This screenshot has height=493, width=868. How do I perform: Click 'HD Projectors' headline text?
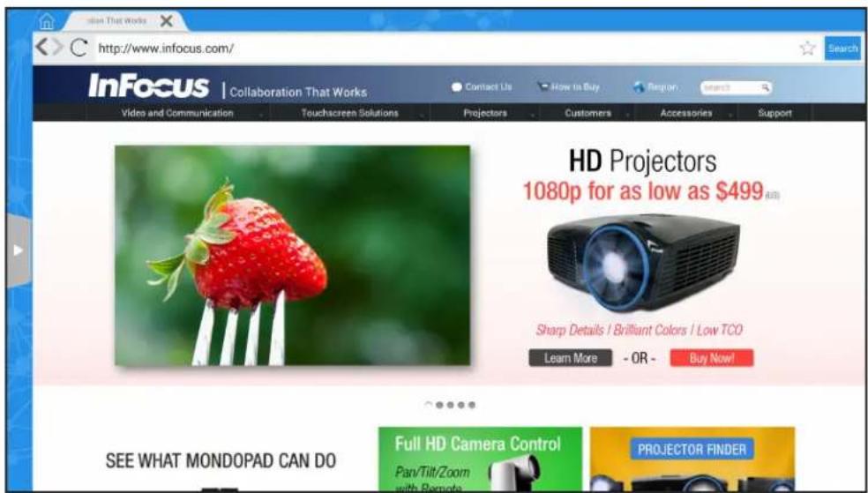643,161
